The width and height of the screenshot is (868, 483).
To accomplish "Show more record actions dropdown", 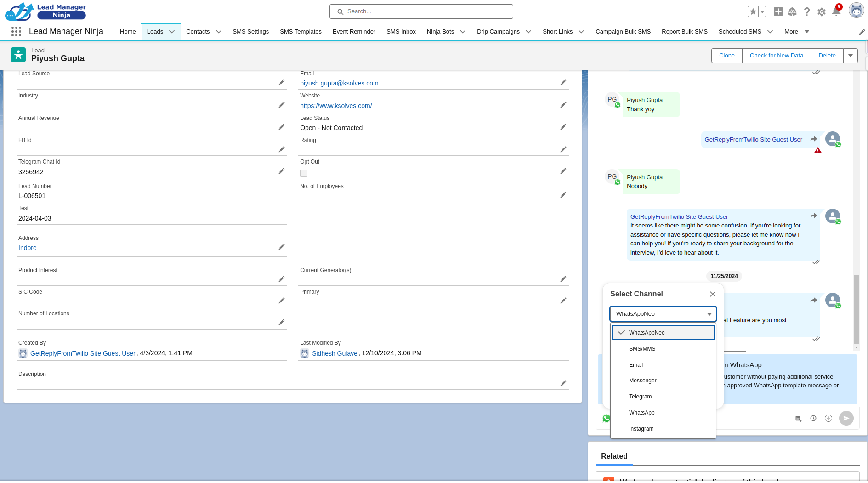I will [x=851, y=56].
